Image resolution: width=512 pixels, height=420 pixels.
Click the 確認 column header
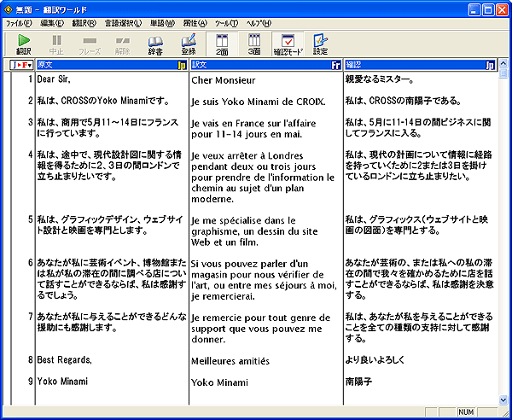coord(420,65)
